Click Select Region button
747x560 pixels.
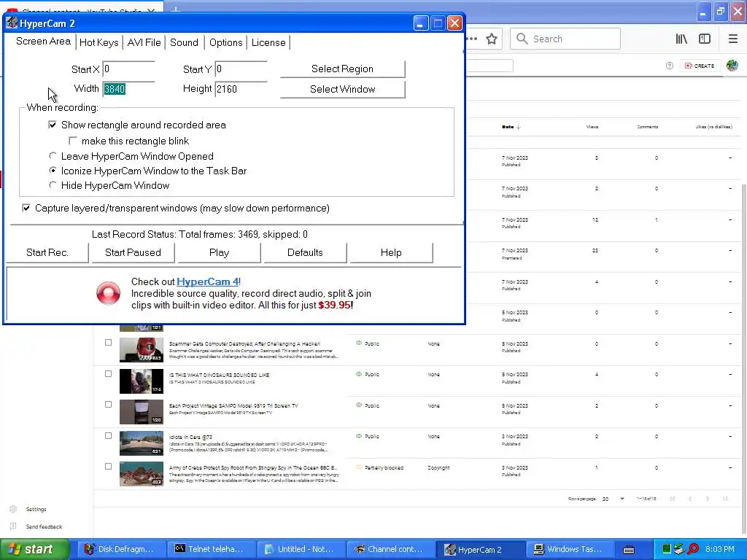[x=343, y=69]
